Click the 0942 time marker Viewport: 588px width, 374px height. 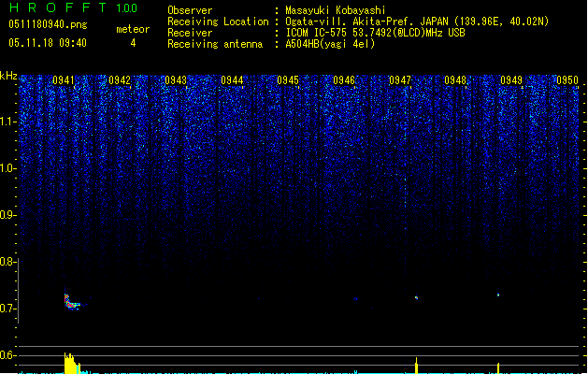click(120, 80)
